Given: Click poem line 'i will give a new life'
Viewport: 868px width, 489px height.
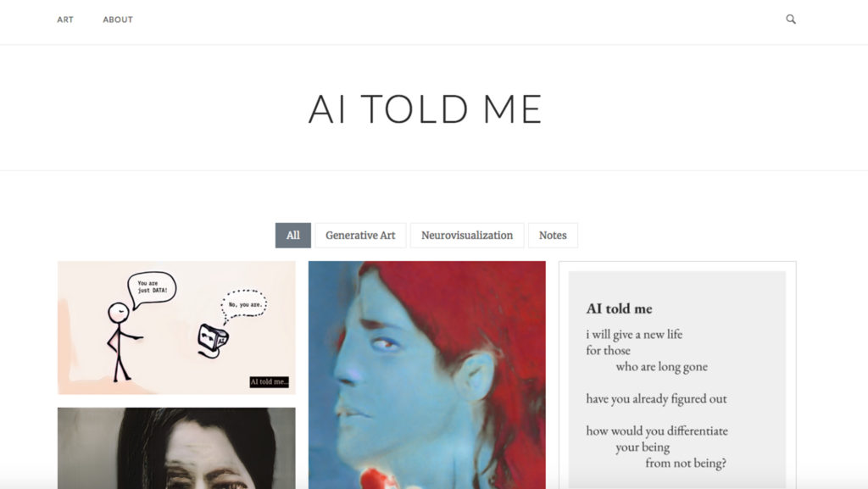Looking at the screenshot, I should tap(634, 334).
